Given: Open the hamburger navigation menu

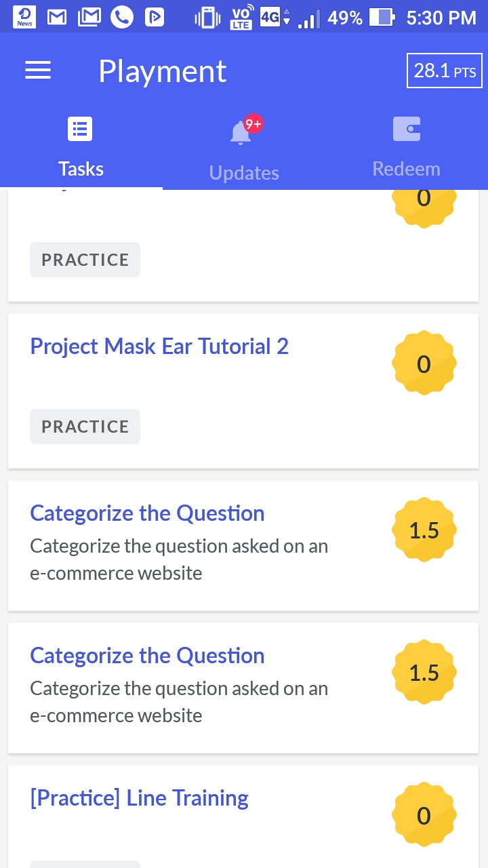Looking at the screenshot, I should [38, 71].
